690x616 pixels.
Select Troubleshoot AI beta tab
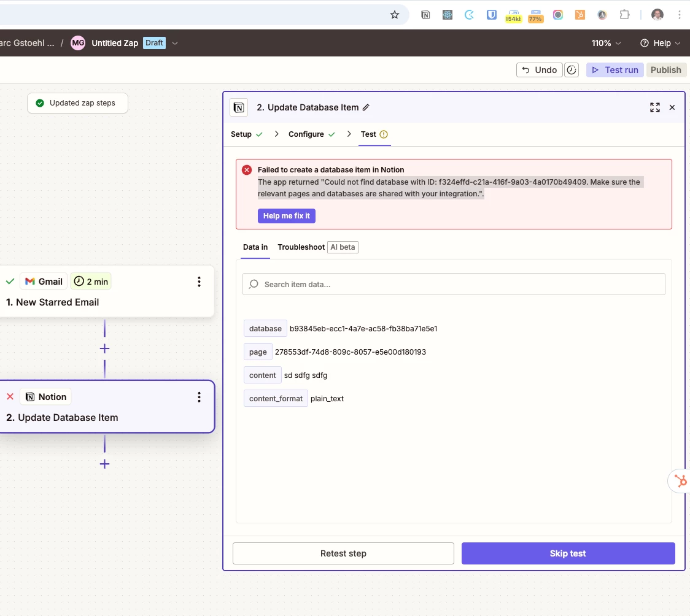pos(318,247)
